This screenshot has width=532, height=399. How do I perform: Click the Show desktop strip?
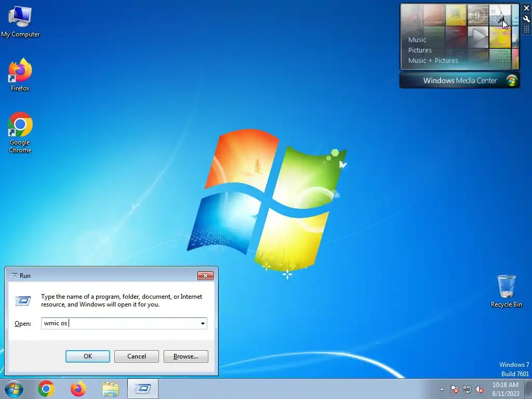coord(528,389)
